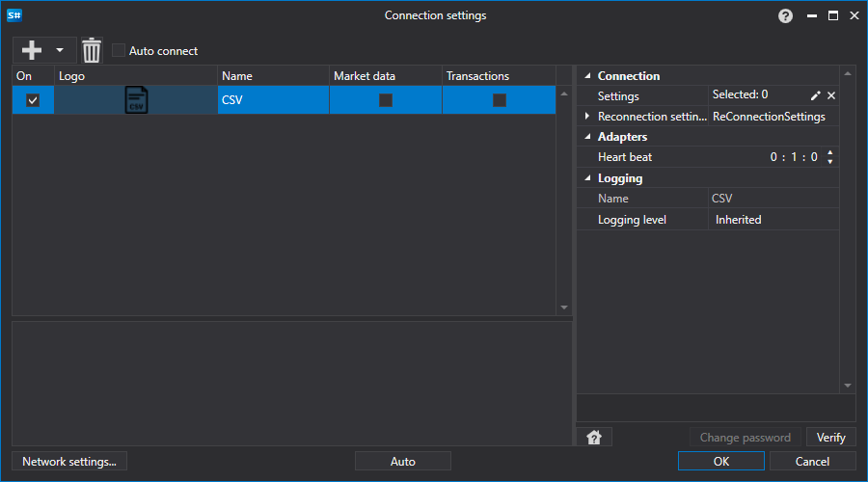Edit Settings with the pencil icon
This screenshot has width=868, height=482.
click(815, 95)
